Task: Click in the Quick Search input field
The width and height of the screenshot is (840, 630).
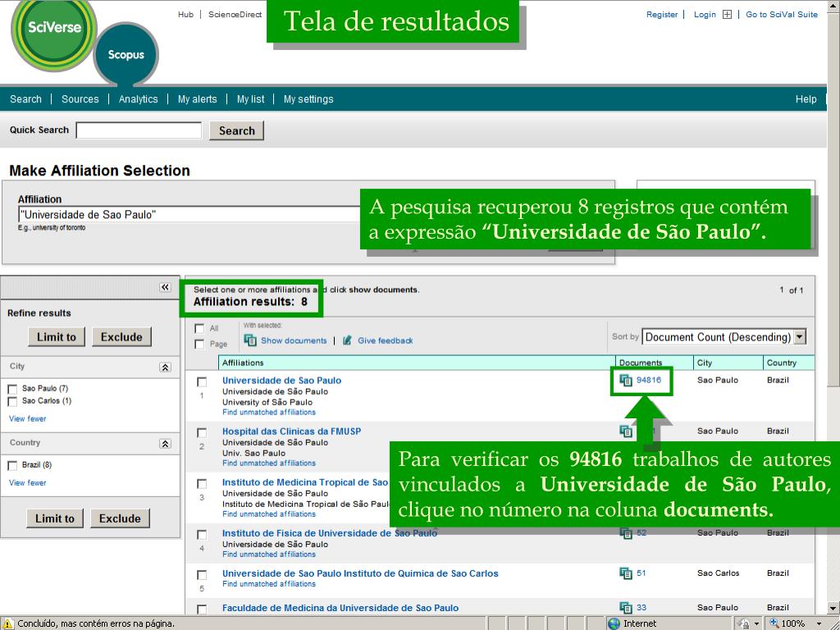Action: pyautogui.click(x=139, y=130)
